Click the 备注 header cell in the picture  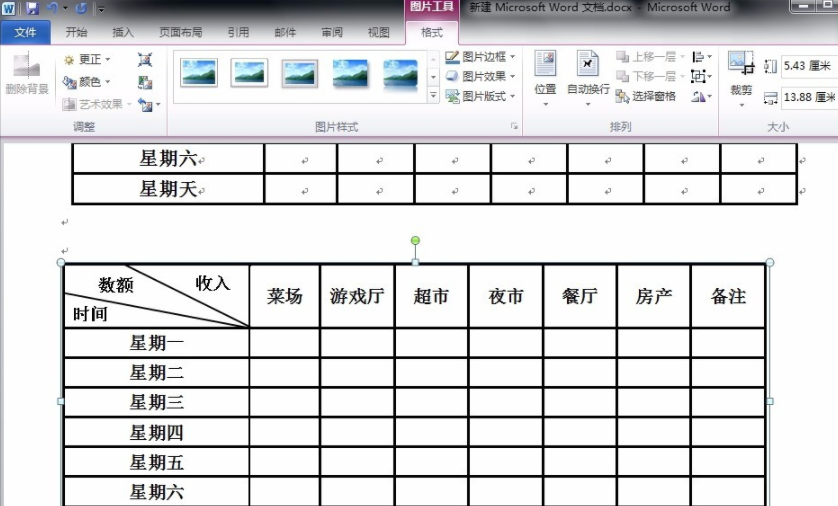pyautogui.click(x=728, y=296)
